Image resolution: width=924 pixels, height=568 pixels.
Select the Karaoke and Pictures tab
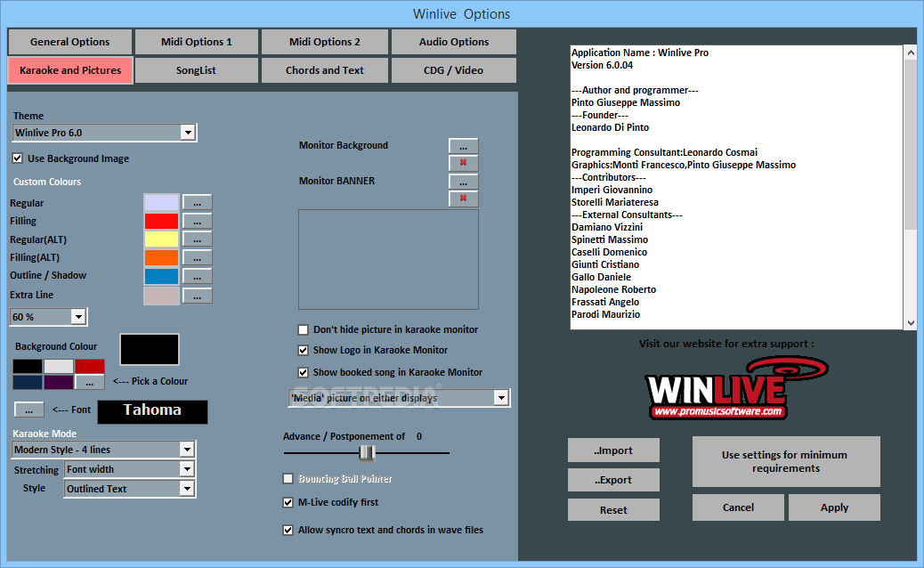pyautogui.click(x=70, y=70)
